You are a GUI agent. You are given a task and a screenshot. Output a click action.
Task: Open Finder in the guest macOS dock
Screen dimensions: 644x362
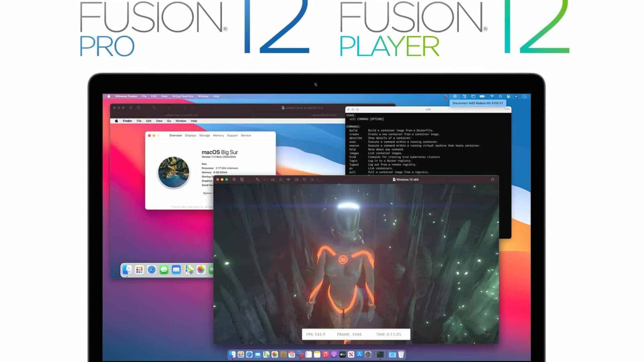(127, 269)
